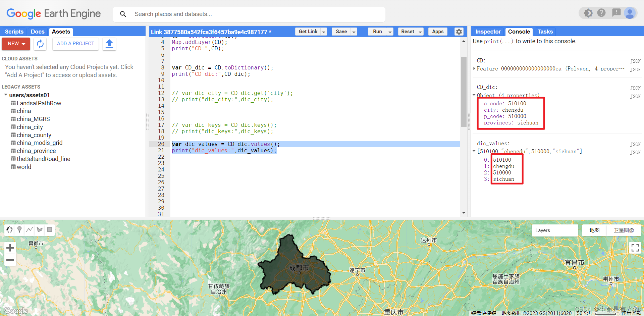Switch to the Tasks tab

pos(545,32)
